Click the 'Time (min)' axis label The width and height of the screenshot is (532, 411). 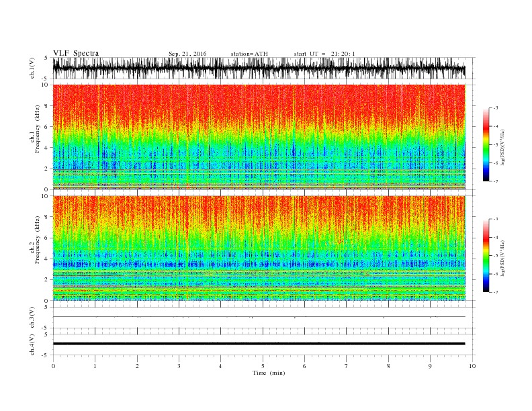coord(269,373)
